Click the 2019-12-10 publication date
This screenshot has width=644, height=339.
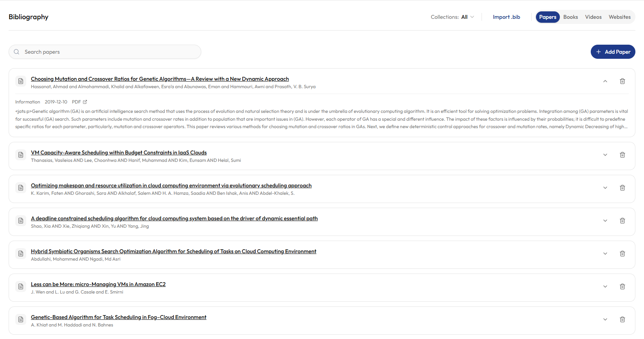tap(56, 102)
